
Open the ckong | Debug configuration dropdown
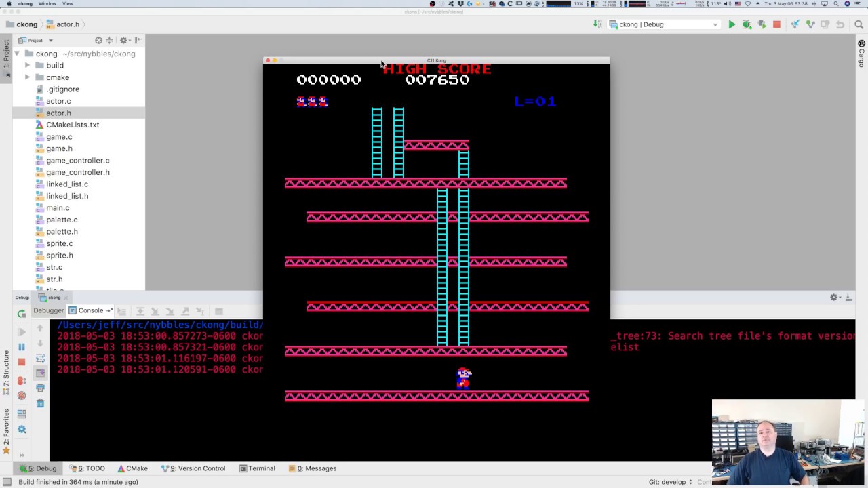coord(664,24)
